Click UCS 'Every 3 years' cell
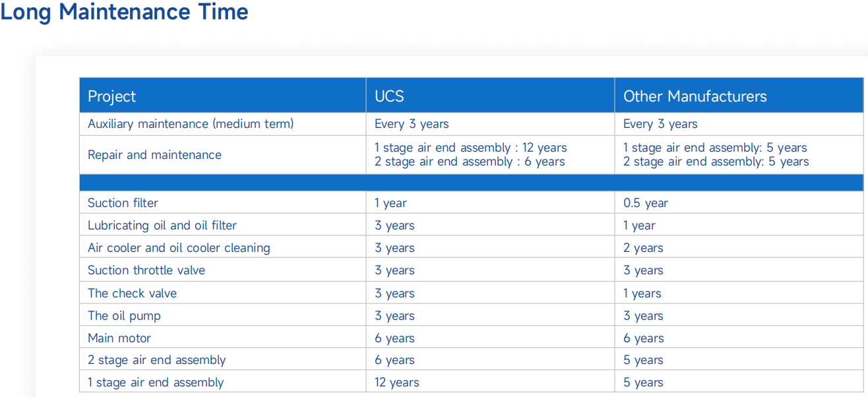 [x=412, y=124]
